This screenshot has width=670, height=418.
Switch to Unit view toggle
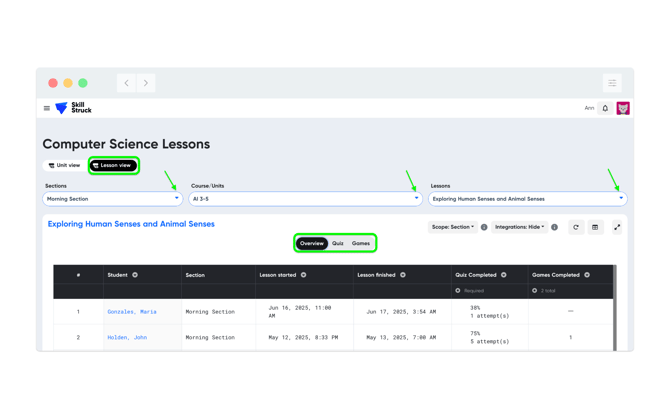pos(64,165)
